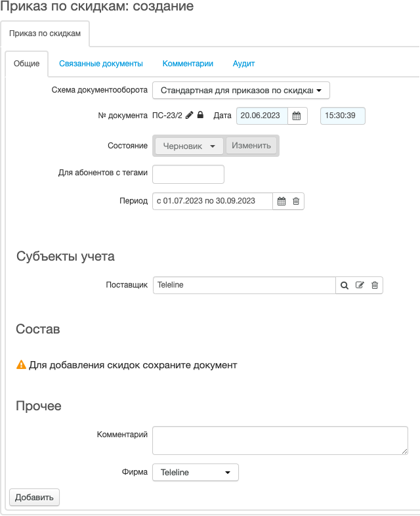The height and width of the screenshot is (516, 420).
Task: Click the time field showing 15:30:39
Action: click(x=343, y=116)
